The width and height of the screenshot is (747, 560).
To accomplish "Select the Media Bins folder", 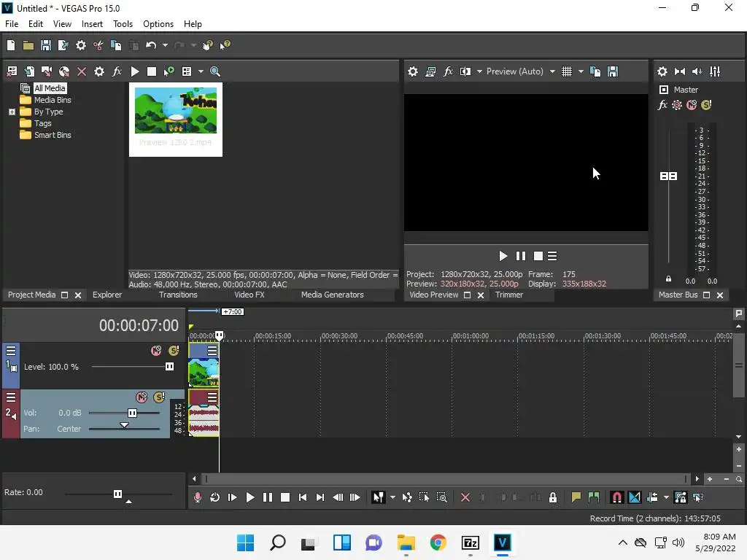I will (x=53, y=100).
